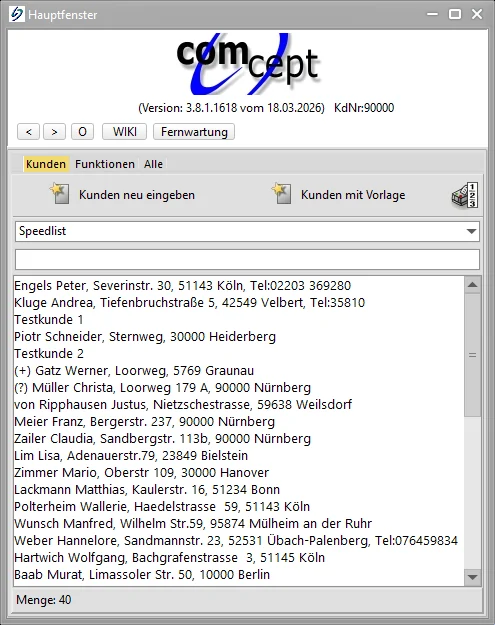
Task: Select (+) Gatz Werner, Loorweg entry
Action: (239, 371)
